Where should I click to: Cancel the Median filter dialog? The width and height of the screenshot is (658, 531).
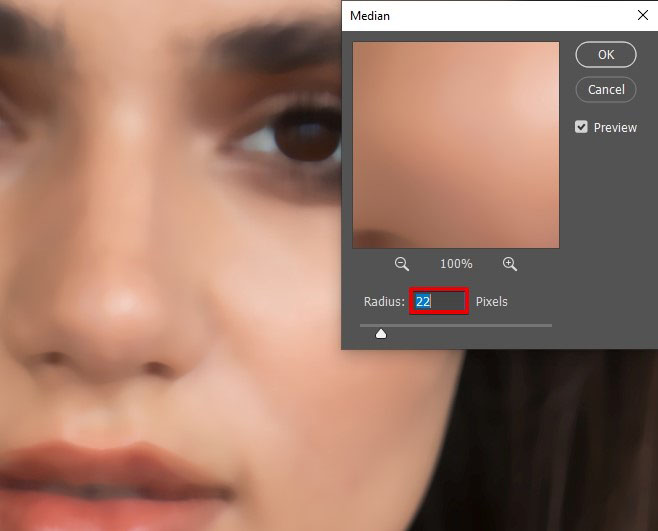[x=606, y=89]
